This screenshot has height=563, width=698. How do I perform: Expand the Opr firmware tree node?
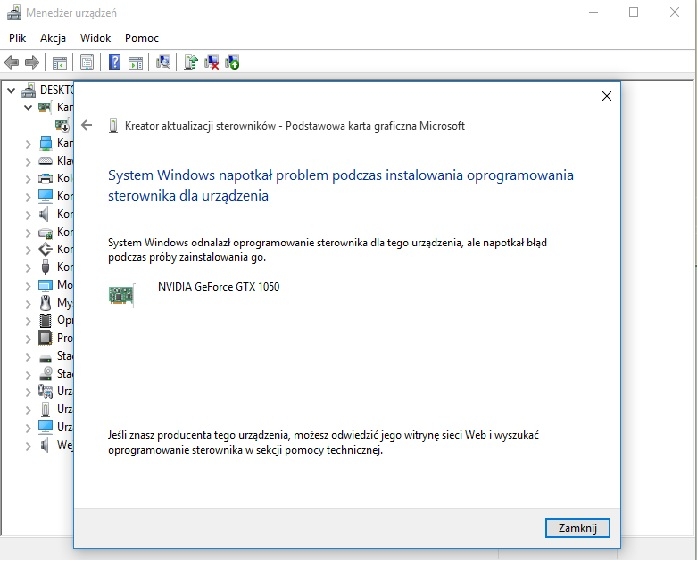click(28, 321)
